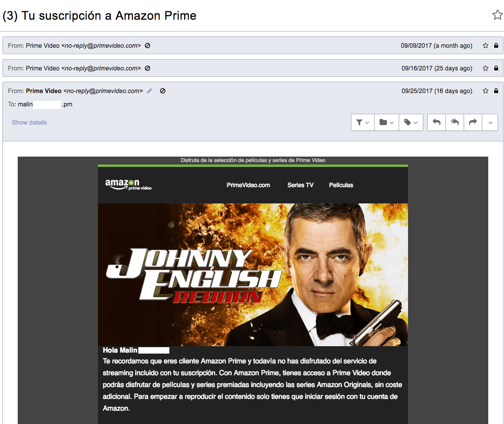Open the move to folder dropdown

point(387,123)
